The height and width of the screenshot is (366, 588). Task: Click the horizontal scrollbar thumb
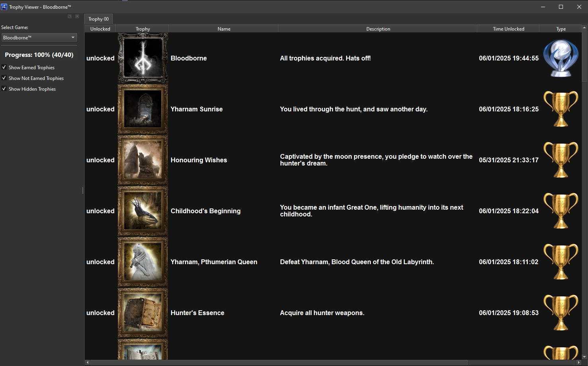(279, 362)
